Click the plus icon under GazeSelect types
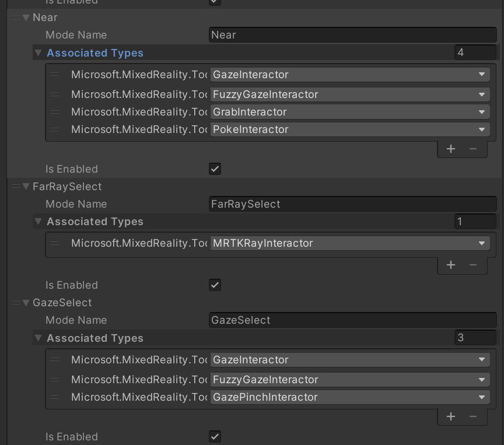Screen dimensions: 504x445 point(451,416)
